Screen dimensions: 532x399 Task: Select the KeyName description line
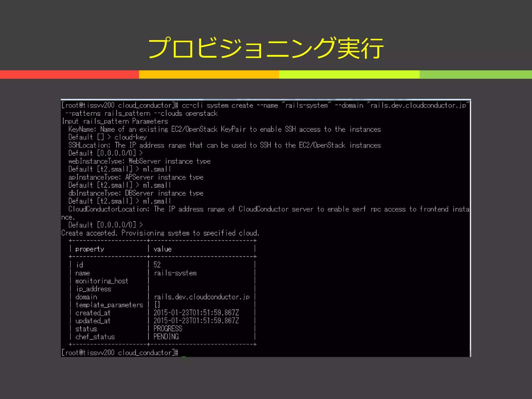[225, 129]
